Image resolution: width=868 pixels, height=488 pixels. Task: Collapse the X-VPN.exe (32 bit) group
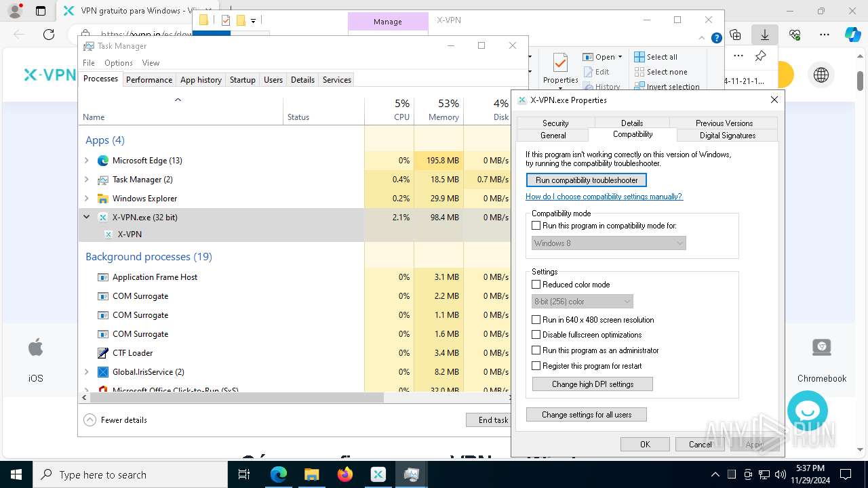tap(86, 218)
